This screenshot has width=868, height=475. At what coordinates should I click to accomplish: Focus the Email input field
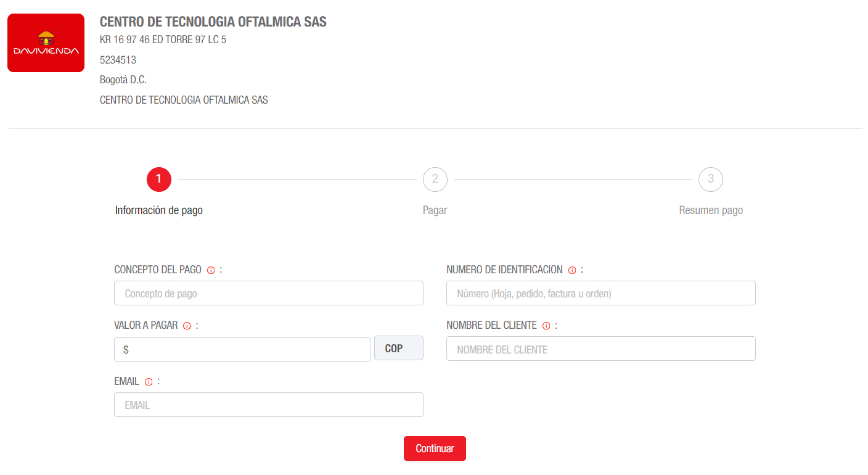(x=269, y=405)
